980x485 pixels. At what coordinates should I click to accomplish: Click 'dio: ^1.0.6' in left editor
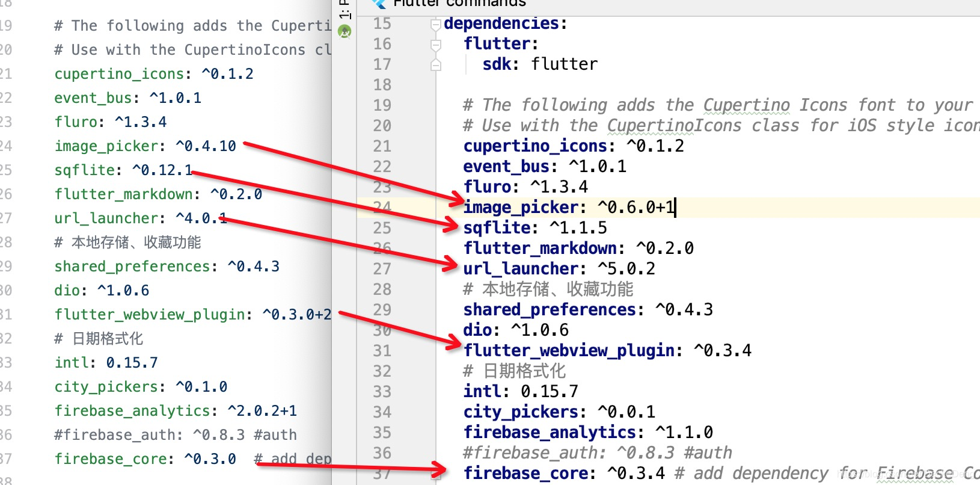[x=102, y=291]
